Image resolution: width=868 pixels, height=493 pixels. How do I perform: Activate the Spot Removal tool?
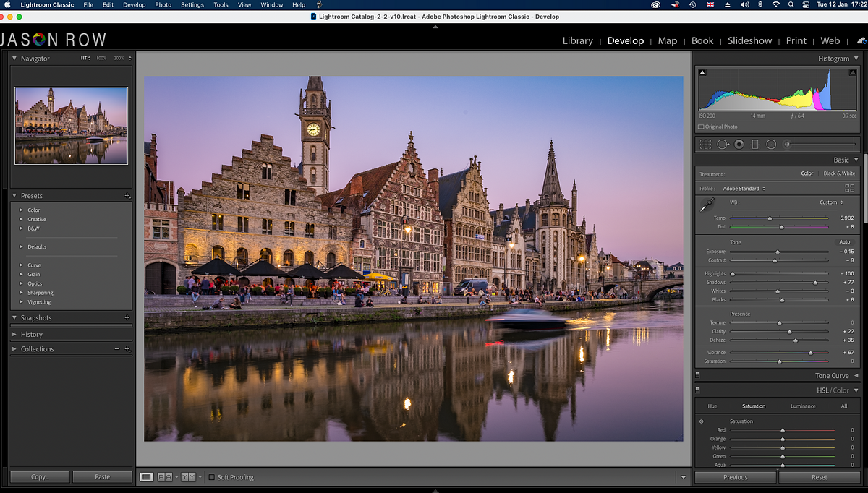coord(723,145)
